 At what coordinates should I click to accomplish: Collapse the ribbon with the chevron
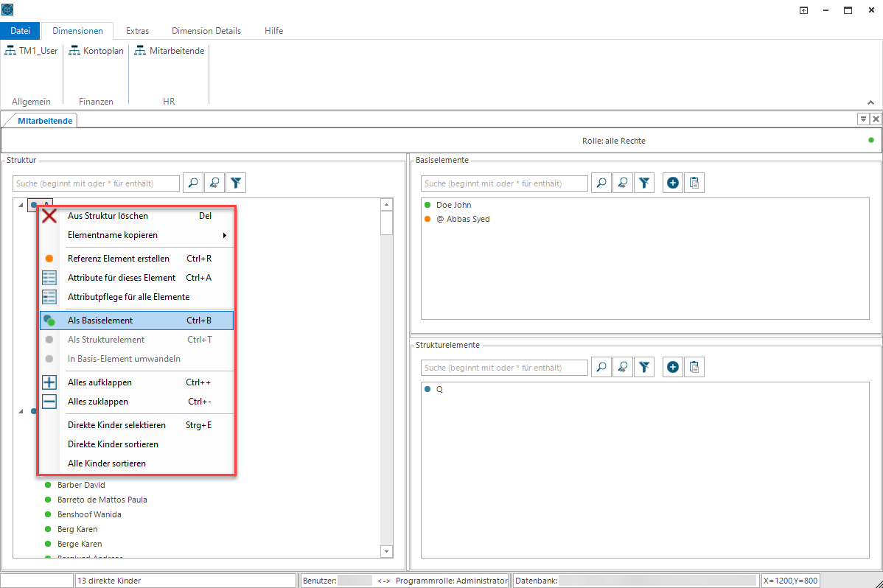(870, 102)
